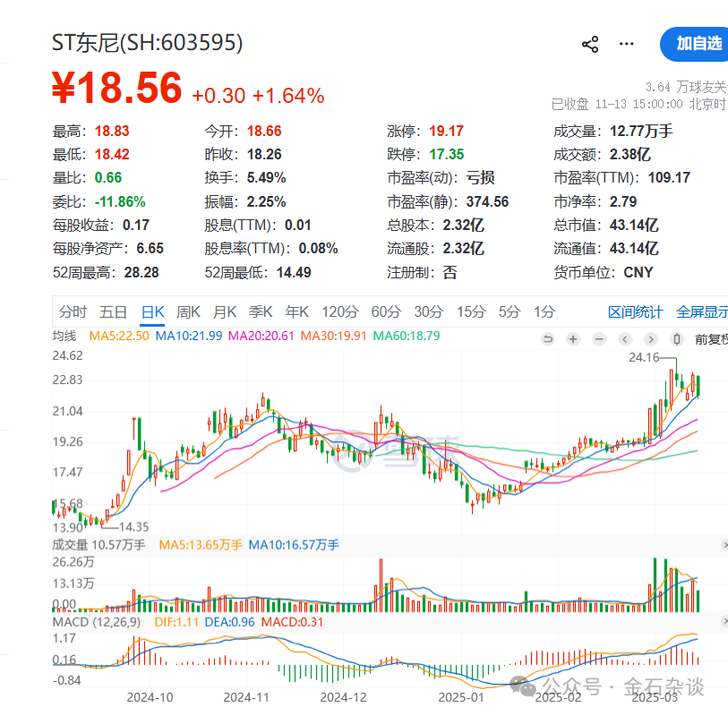Click the chart reset undo icon

tap(548, 339)
